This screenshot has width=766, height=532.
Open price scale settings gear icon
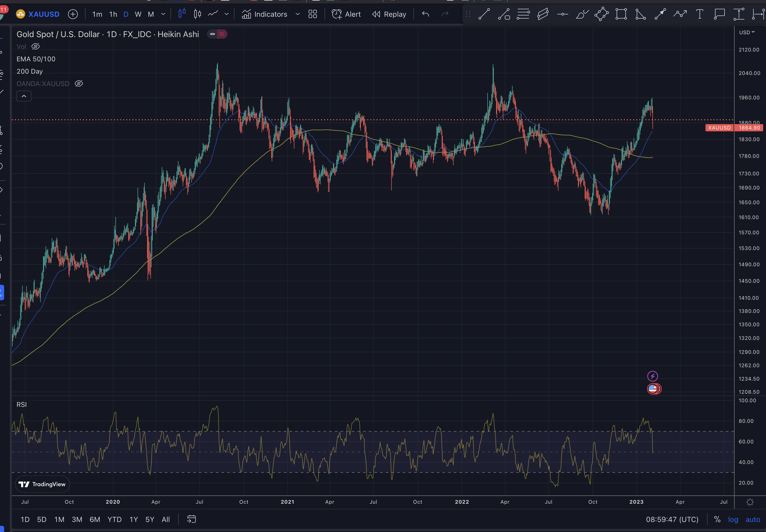point(750,502)
